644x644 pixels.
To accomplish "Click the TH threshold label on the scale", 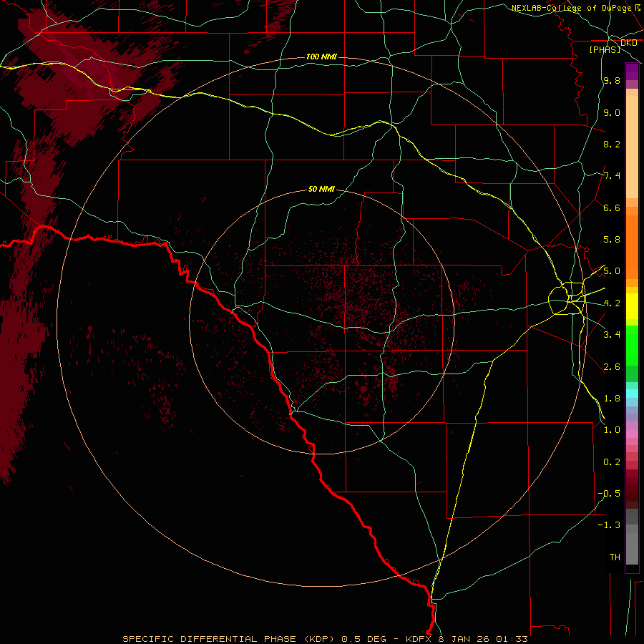I will (x=615, y=557).
